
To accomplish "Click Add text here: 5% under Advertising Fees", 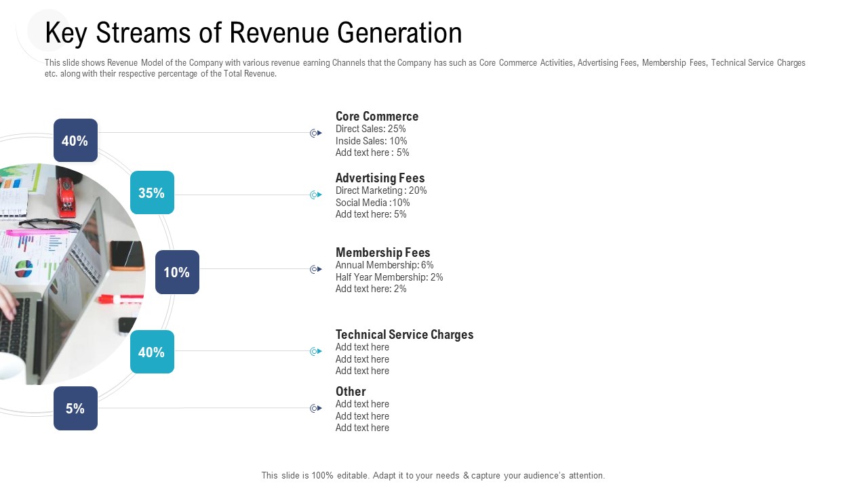I will [371, 214].
